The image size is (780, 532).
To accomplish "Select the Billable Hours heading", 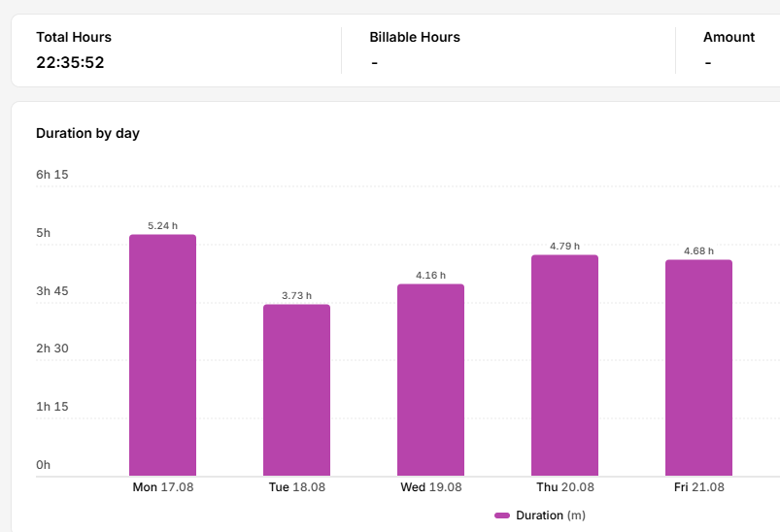I will tap(415, 37).
